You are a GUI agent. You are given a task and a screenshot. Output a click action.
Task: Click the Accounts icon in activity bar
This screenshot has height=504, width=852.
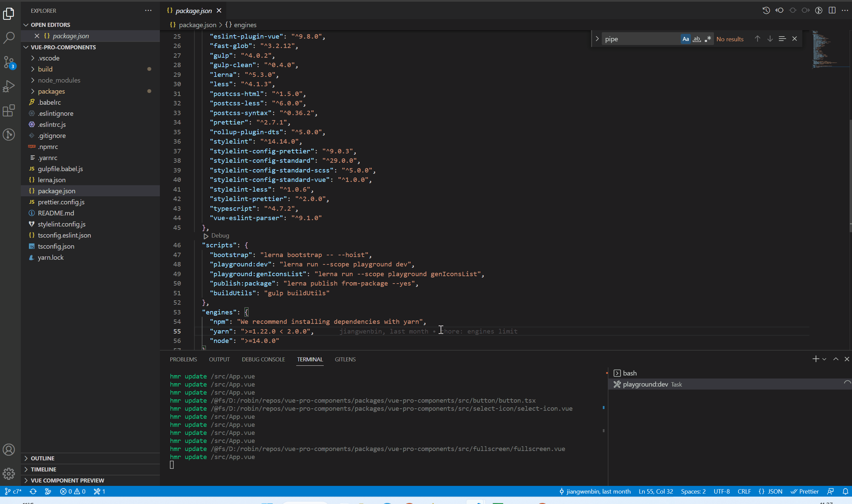pyautogui.click(x=9, y=450)
